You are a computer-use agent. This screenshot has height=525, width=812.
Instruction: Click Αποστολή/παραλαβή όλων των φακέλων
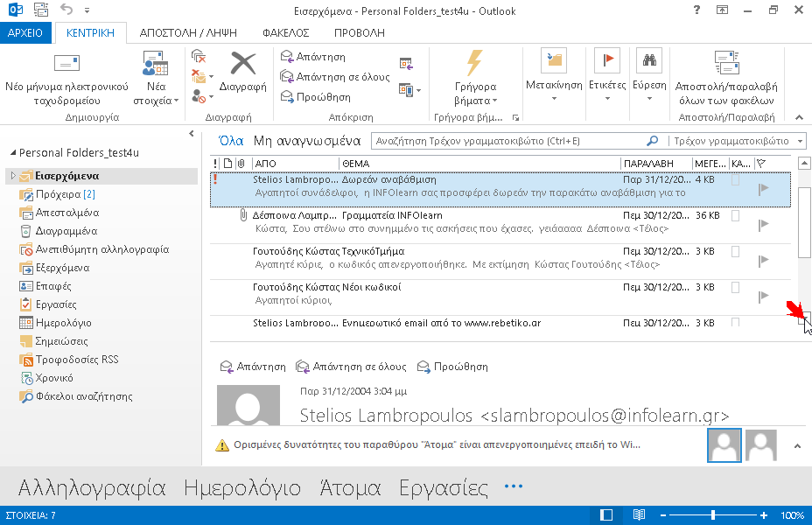coord(726,78)
